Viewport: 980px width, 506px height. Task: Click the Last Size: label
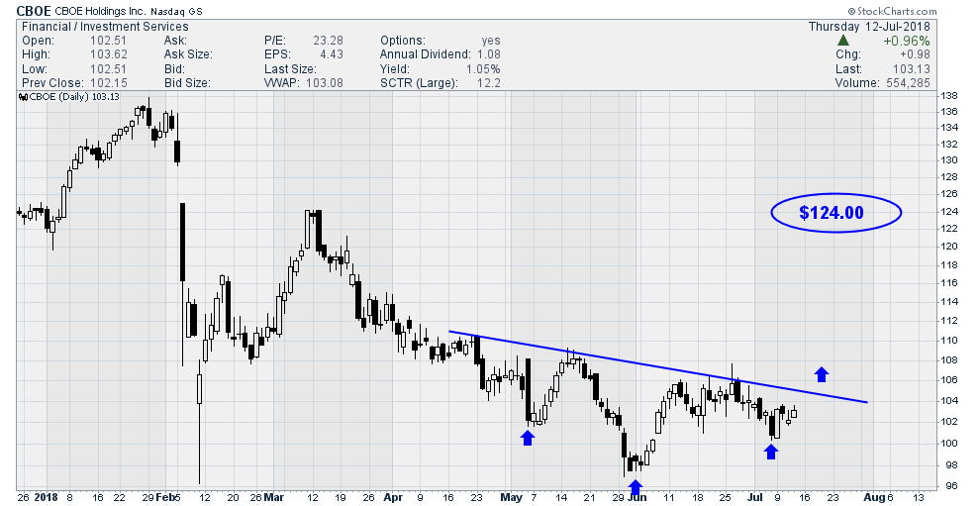click(x=290, y=68)
